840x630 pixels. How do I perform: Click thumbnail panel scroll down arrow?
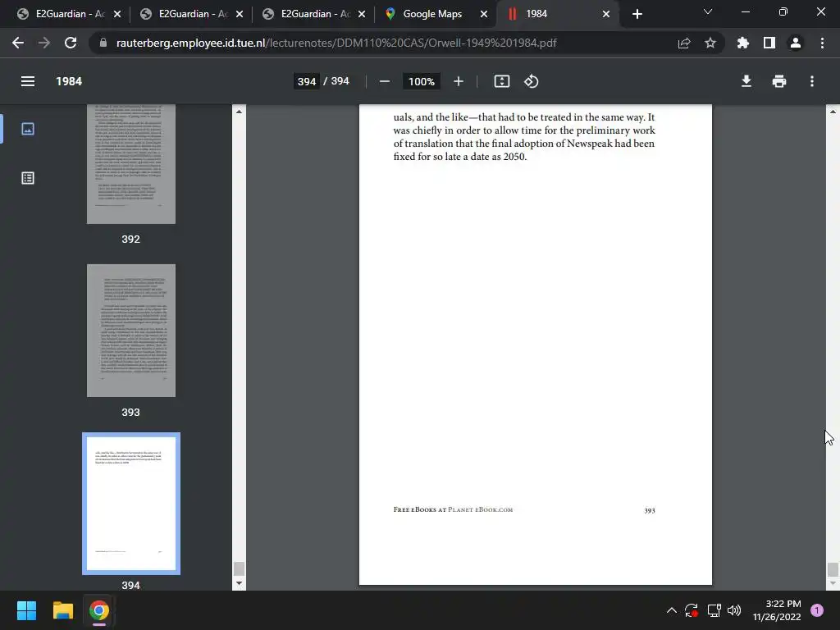tap(239, 583)
